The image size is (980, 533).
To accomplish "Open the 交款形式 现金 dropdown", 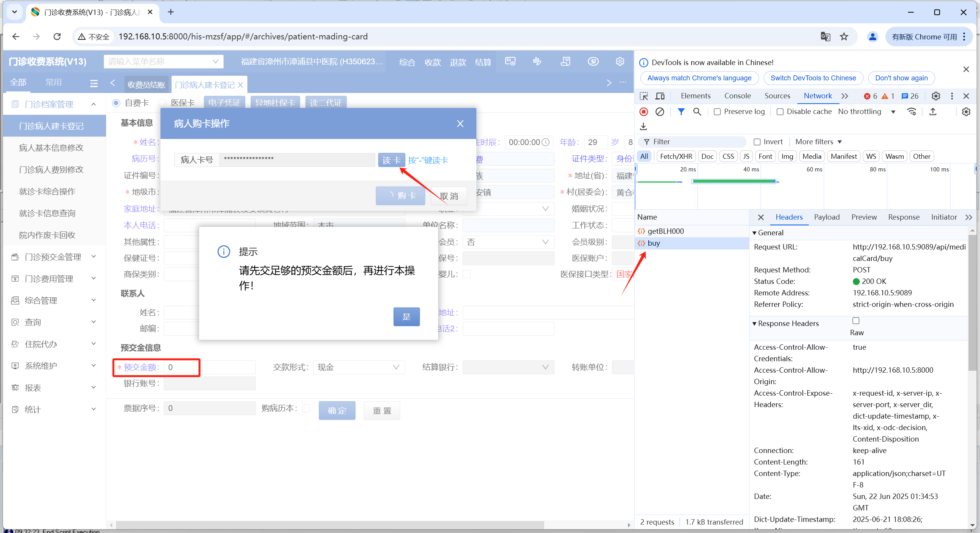I will (x=358, y=367).
